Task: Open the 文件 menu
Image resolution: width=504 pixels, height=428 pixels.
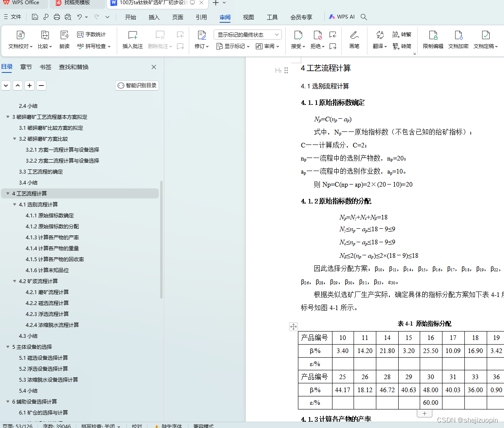Action: [13, 17]
